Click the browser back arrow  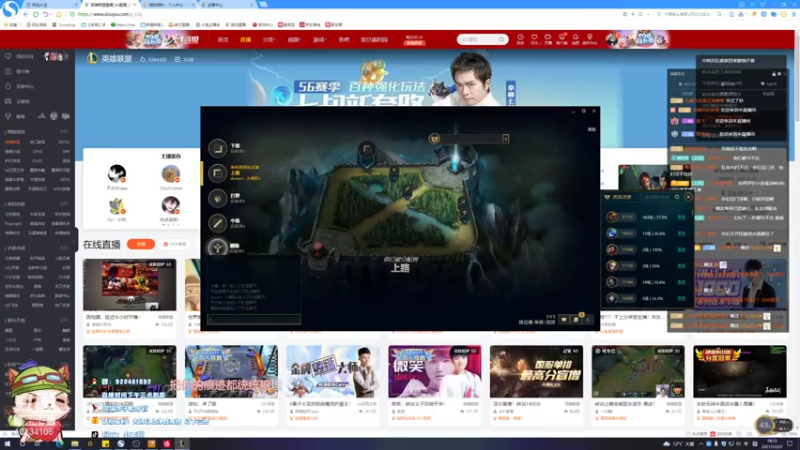(26, 14)
